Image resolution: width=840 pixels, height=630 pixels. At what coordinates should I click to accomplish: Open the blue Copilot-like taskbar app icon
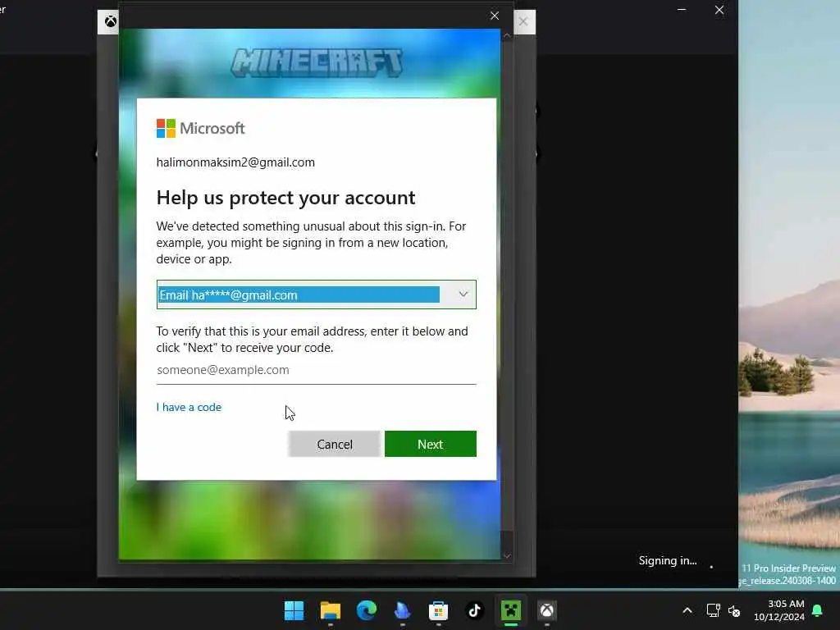(x=402, y=610)
